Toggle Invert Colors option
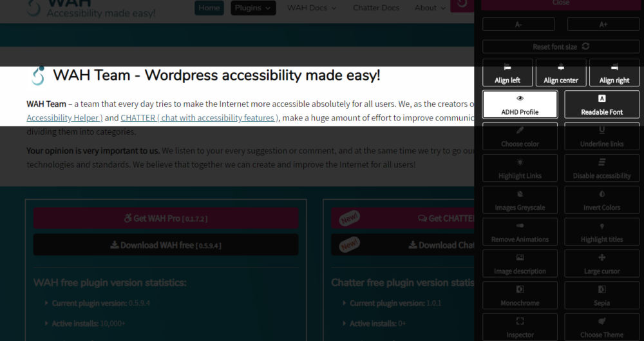 [x=601, y=200]
